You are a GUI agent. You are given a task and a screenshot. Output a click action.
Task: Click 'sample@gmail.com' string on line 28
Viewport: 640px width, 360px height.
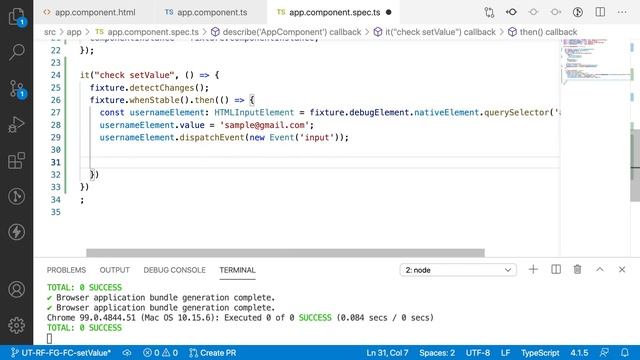coord(264,125)
